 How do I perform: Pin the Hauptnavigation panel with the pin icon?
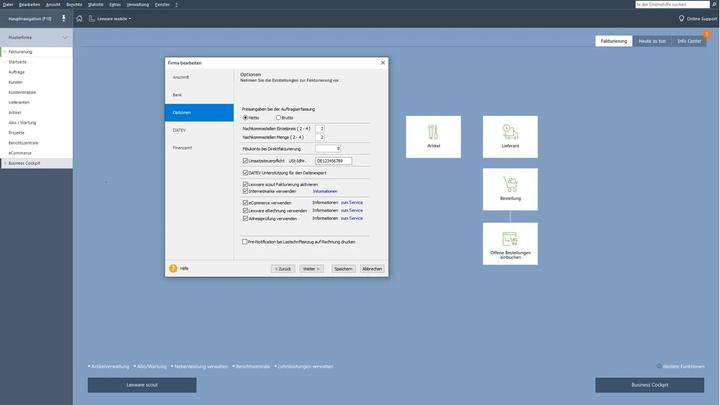63,18
